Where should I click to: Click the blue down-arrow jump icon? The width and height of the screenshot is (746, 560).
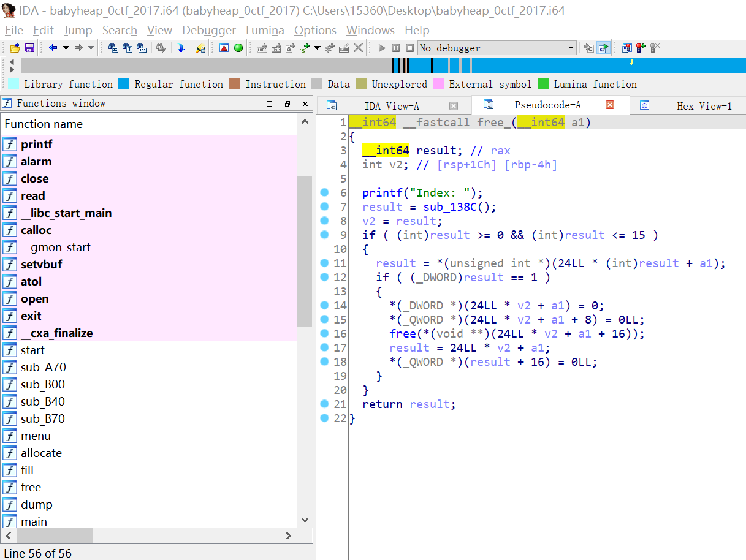[181, 48]
